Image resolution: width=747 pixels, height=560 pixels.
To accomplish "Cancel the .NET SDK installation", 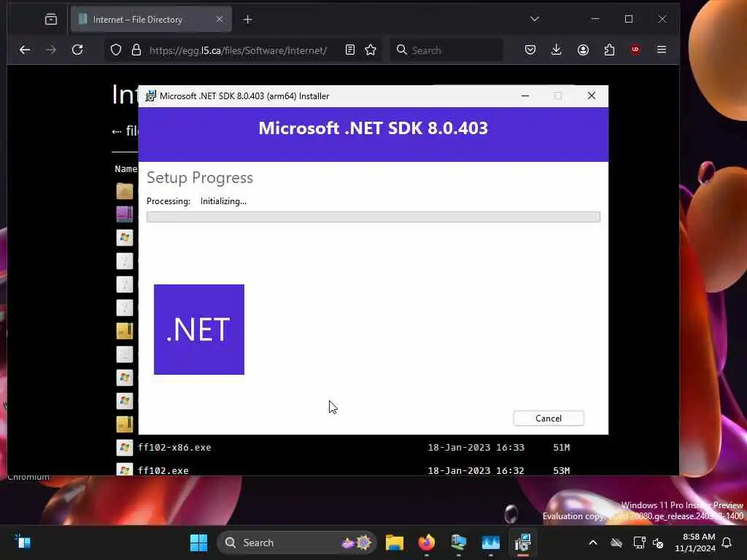I will click(x=549, y=418).
